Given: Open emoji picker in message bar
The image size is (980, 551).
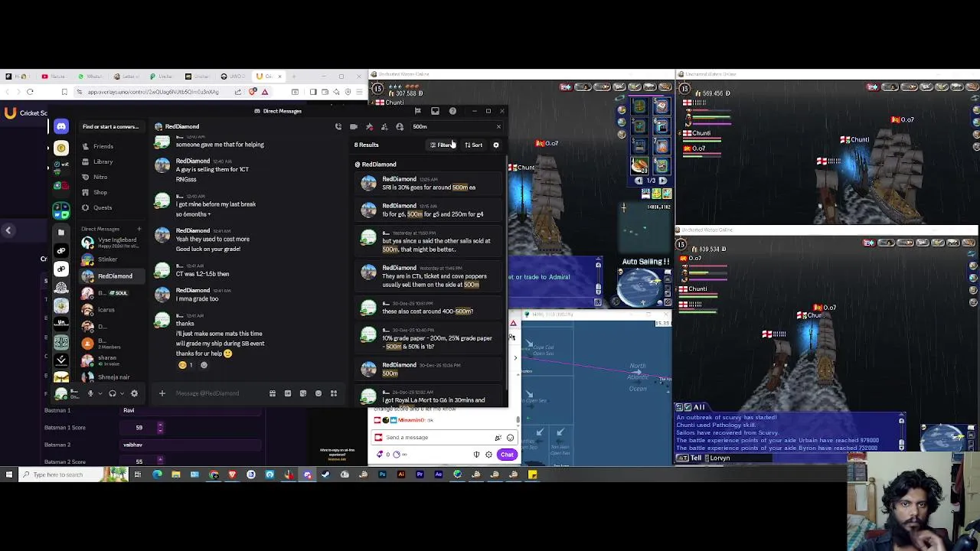Looking at the screenshot, I should (318, 393).
